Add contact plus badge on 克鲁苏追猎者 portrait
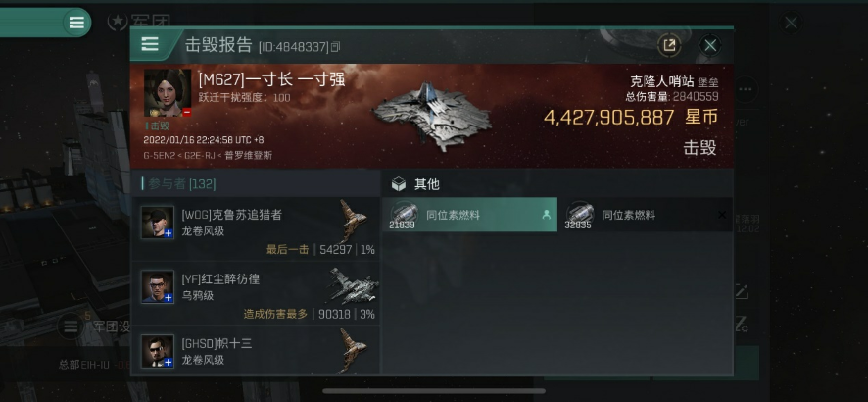Screen dimensions: 868x402 [x=169, y=233]
